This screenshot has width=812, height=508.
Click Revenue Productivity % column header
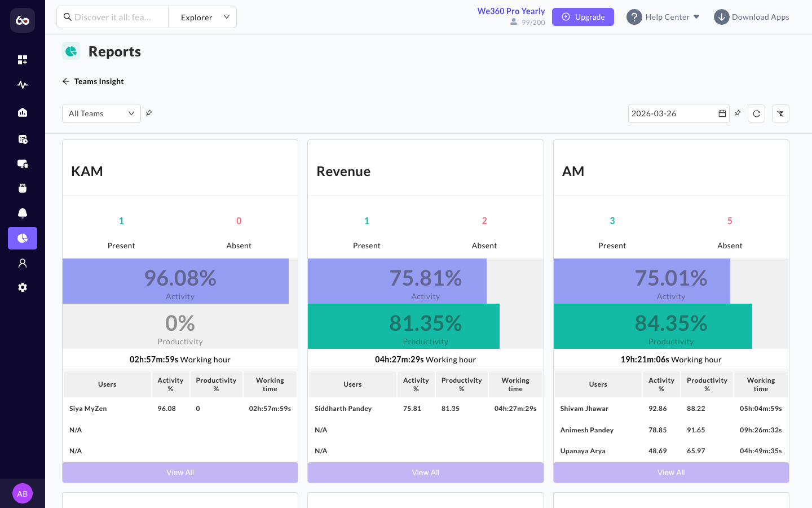click(461, 384)
